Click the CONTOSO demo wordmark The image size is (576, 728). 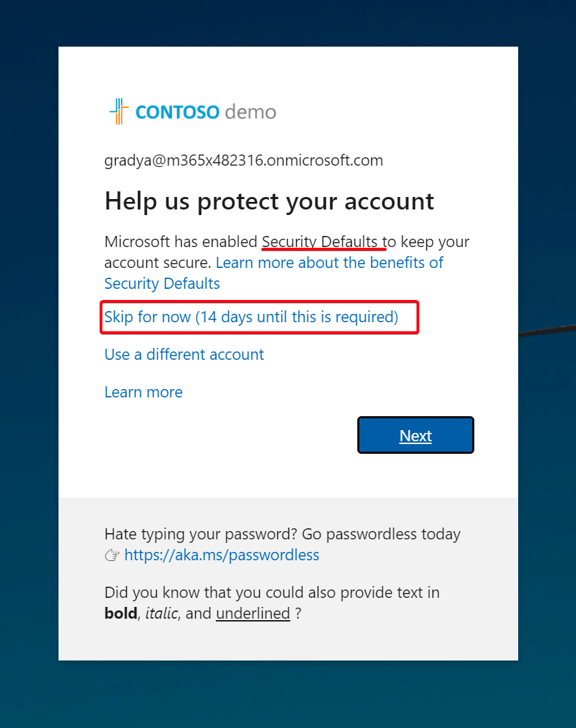point(205,112)
